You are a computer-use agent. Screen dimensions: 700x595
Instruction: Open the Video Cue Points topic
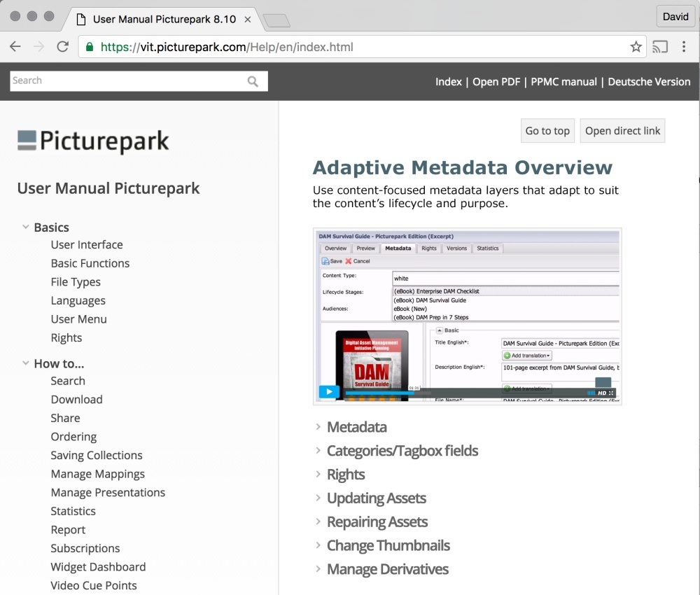(94, 586)
